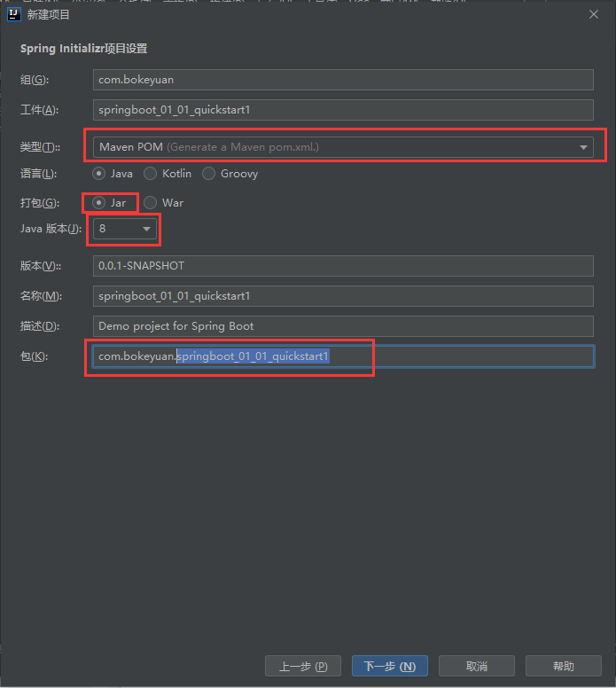Choose Kotlin as the language
The image size is (616, 688).
151,174
